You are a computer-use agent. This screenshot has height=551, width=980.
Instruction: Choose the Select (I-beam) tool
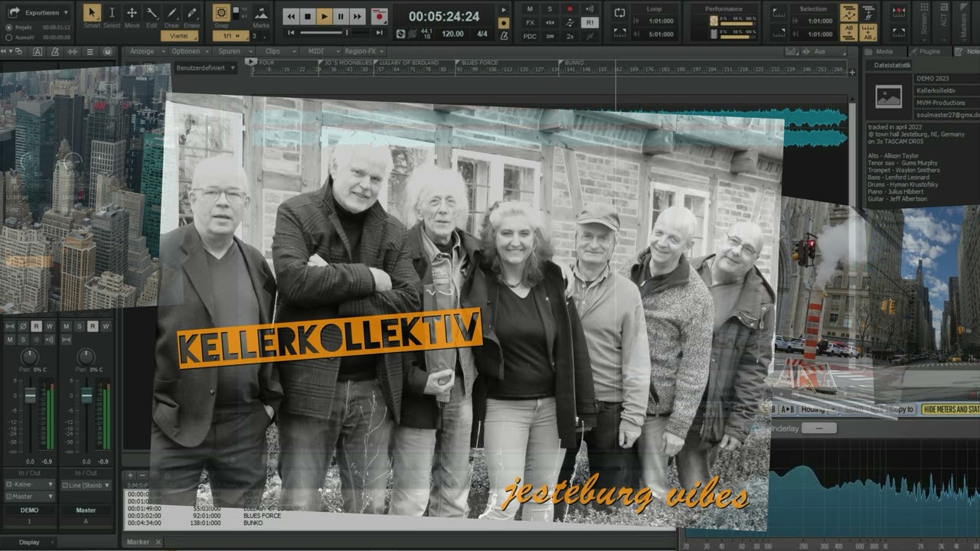point(112,13)
